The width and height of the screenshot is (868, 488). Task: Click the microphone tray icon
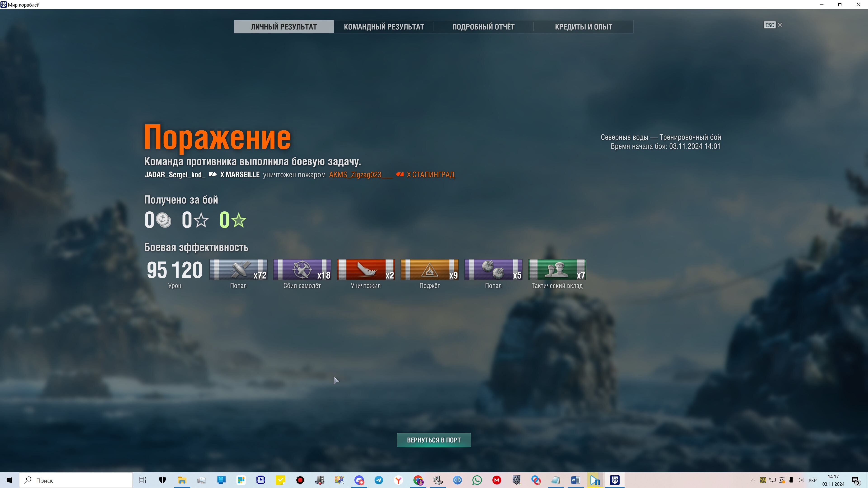[x=791, y=480]
